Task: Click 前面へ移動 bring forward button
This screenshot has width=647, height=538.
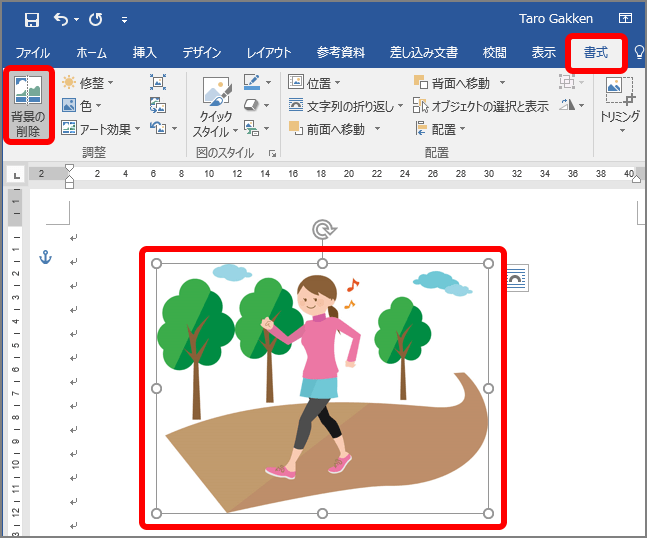Action: tap(327, 129)
